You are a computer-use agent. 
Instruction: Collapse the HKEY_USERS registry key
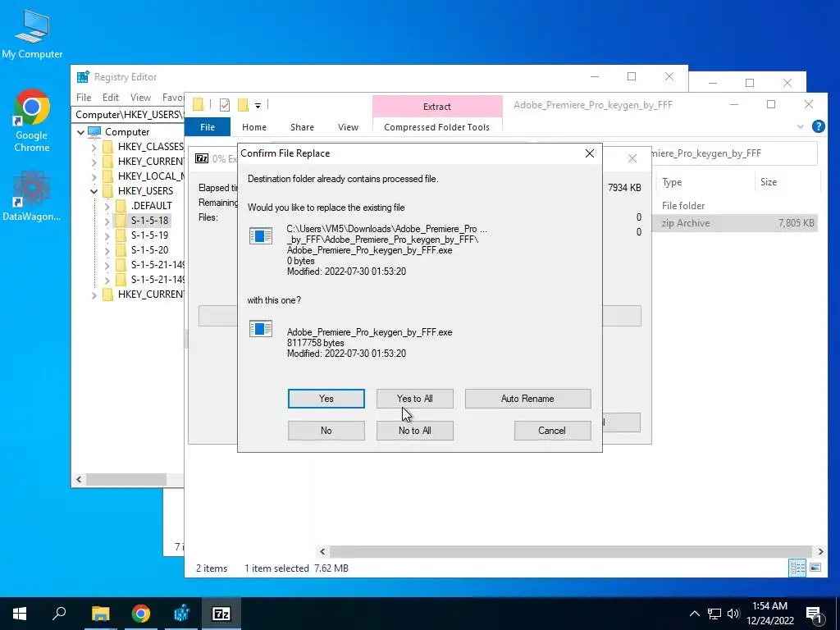(x=94, y=190)
